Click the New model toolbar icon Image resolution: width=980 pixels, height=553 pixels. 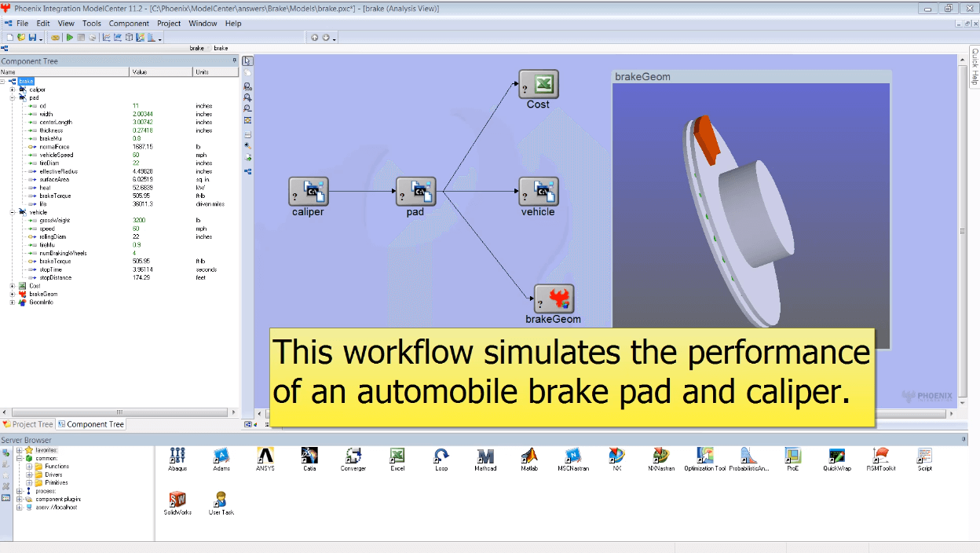(10, 37)
